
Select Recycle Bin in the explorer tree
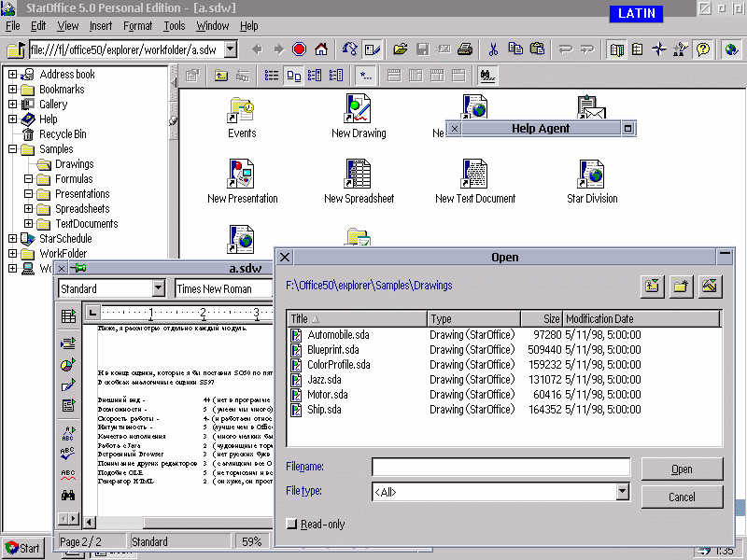click(x=63, y=134)
